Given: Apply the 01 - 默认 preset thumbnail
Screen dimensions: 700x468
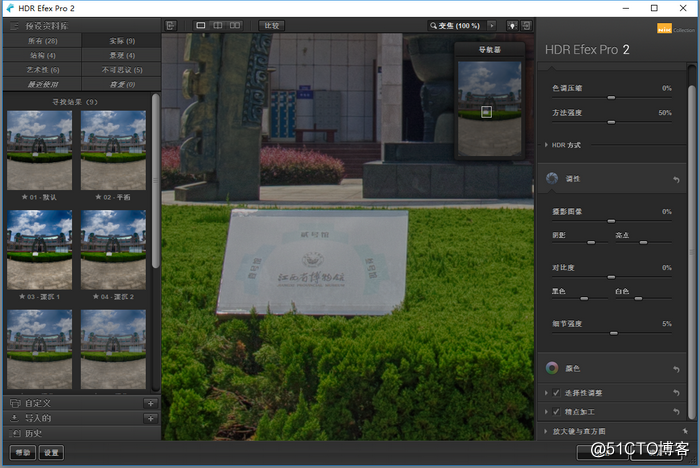Looking at the screenshot, I should coord(39,150).
